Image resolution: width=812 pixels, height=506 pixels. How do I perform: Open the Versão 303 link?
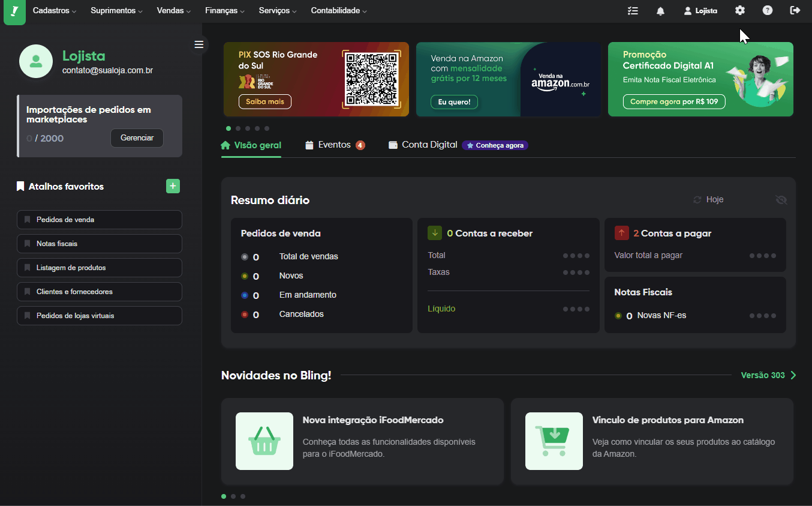(x=763, y=375)
